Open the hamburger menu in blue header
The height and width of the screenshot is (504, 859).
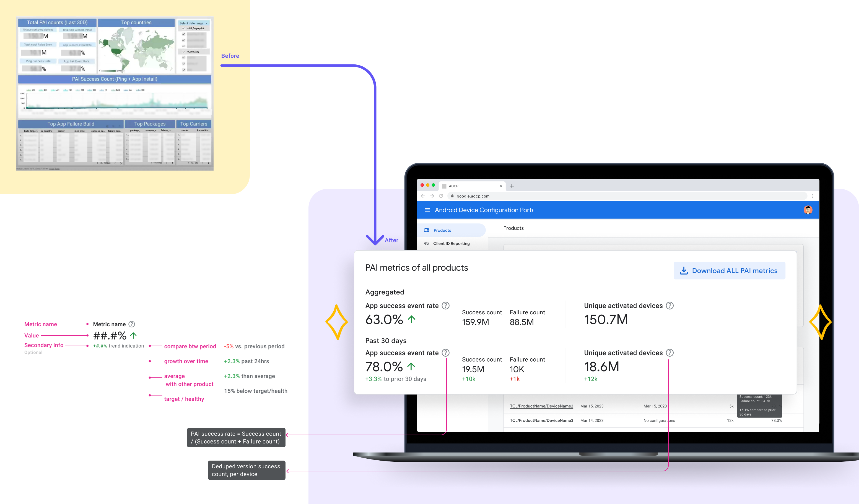click(x=427, y=210)
